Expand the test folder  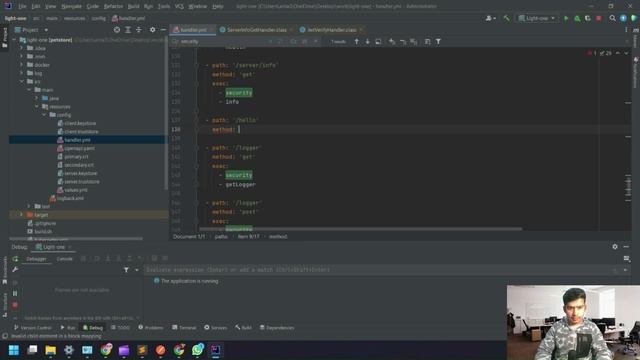point(29,207)
